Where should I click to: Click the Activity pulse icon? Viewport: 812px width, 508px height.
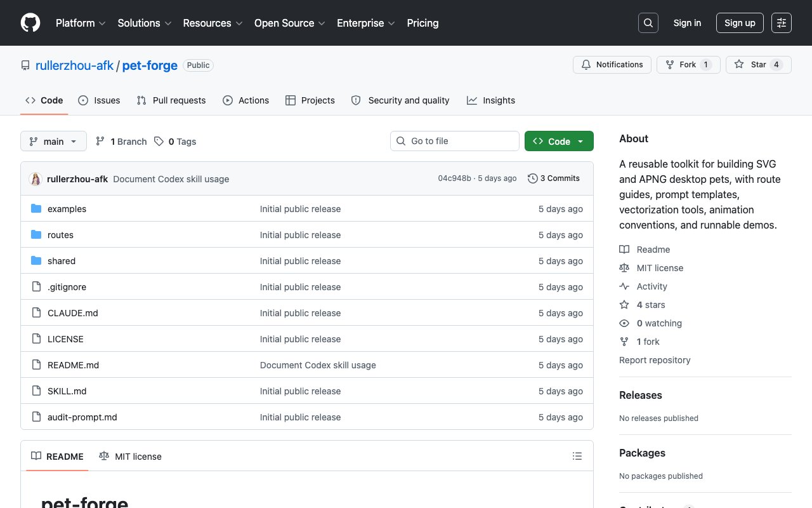[624, 286]
